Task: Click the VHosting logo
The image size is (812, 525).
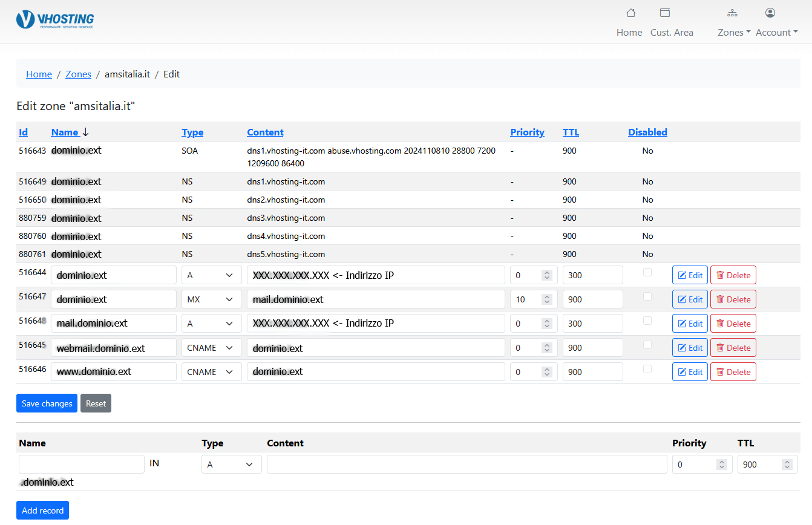Action: (55, 19)
